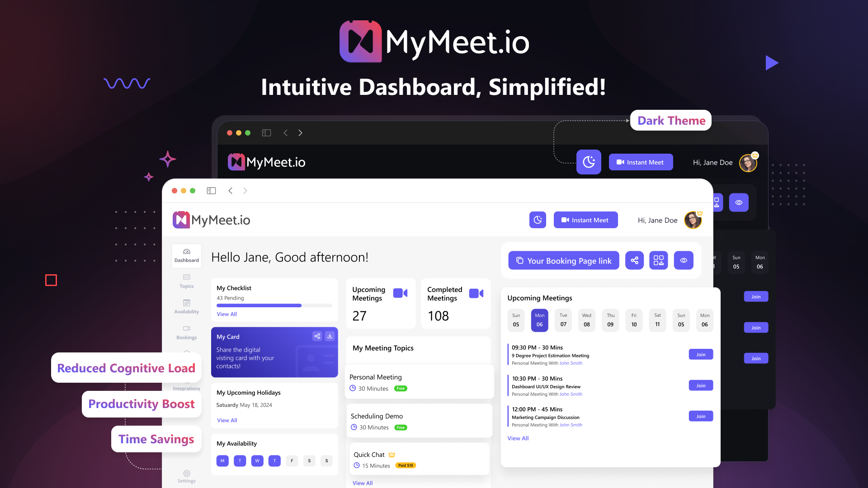Image resolution: width=868 pixels, height=488 pixels.
Task: Toggle dark mode with moon icon
Action: [537, 220]
